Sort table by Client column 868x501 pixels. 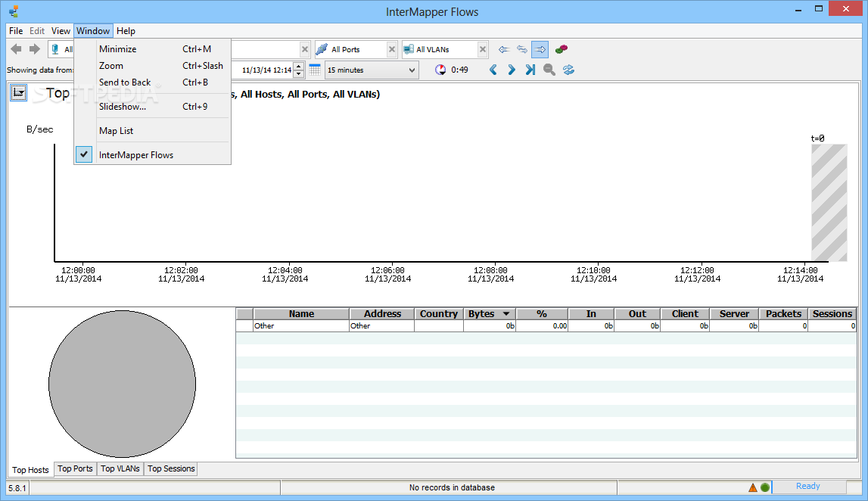coord(686,314)
